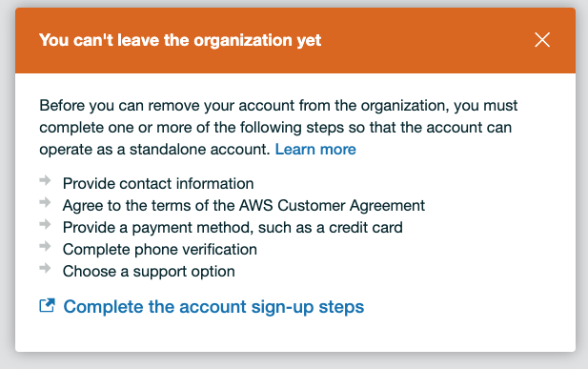This screenshot has height=369, width=588.
Task: Click arrow icon beside Complete phone verification
Action: pos(45,246)
